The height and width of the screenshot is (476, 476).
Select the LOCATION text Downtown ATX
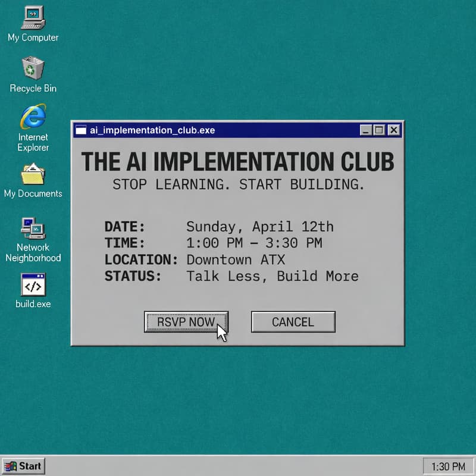pyautogui.click(x=235, y=260)
